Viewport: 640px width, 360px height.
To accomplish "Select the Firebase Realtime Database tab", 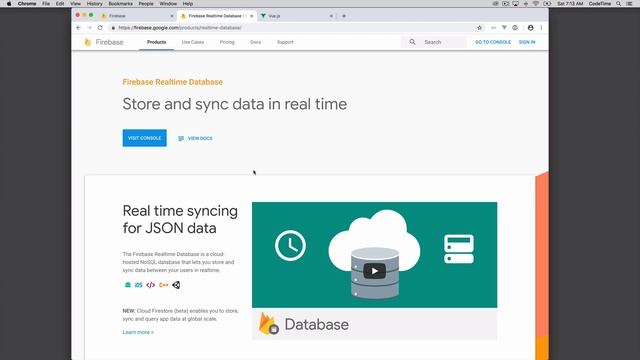I will pyautogui.click(x=217, y=16).
